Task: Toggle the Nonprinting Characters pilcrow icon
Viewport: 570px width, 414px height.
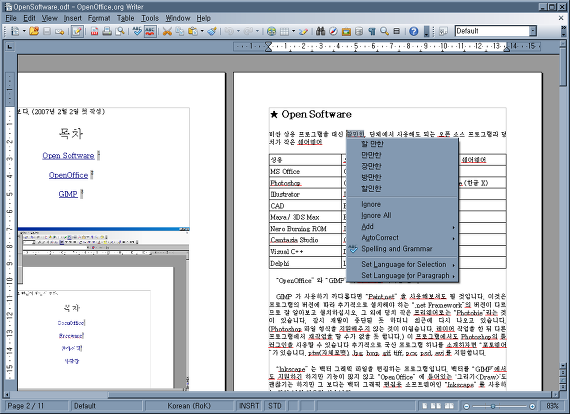Action: (x=372, y=32)
